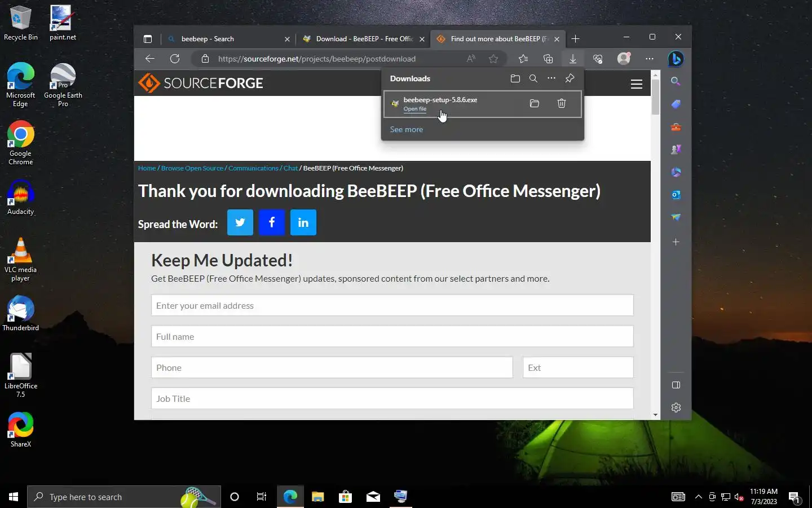Screen dimensions: 812x508
Task: Open Edge sidebar Outlook icon
Action: point(676,195)
